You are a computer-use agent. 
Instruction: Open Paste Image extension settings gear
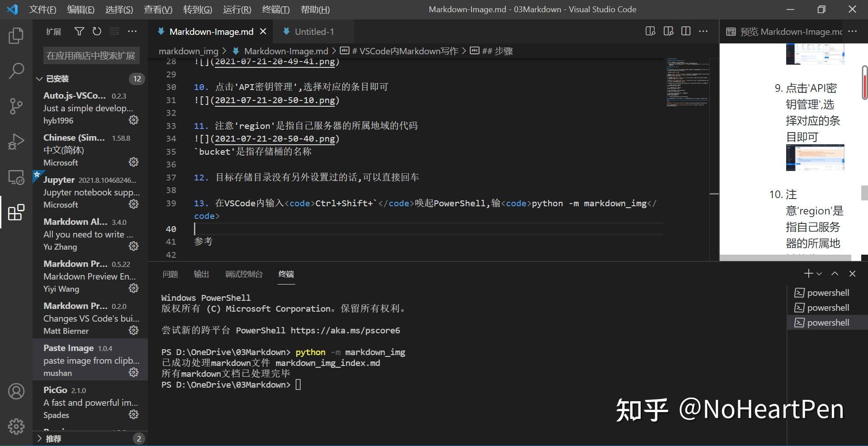[133, 372]
